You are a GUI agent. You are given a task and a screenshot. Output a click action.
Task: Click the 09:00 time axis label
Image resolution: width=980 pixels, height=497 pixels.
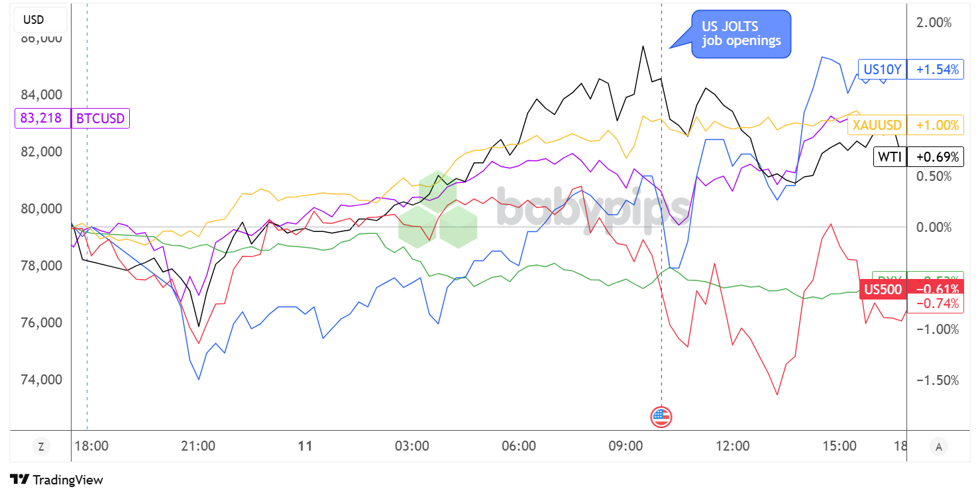click(x=626, y=446)
